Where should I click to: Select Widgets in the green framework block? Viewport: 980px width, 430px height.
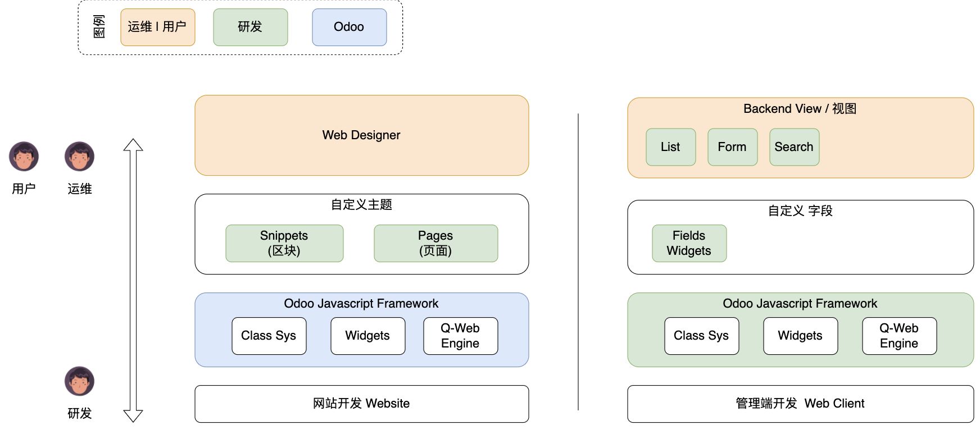coord(801,336)
